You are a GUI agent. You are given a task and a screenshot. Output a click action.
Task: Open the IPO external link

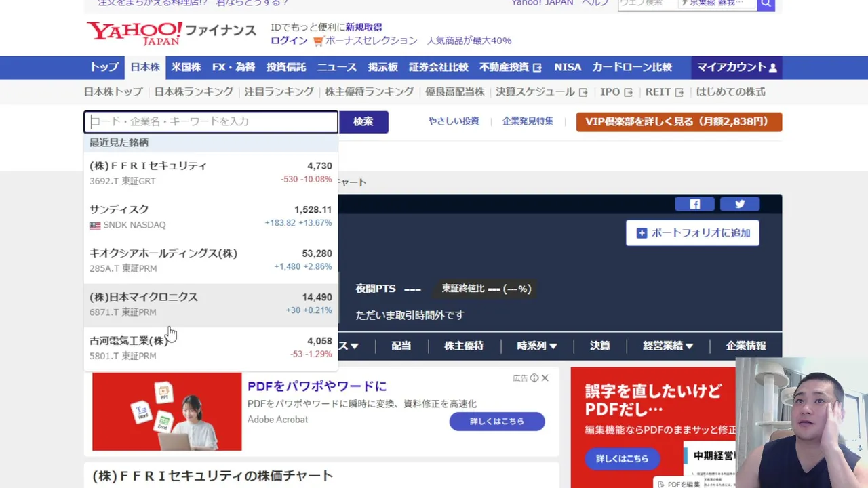pos(616,91)
